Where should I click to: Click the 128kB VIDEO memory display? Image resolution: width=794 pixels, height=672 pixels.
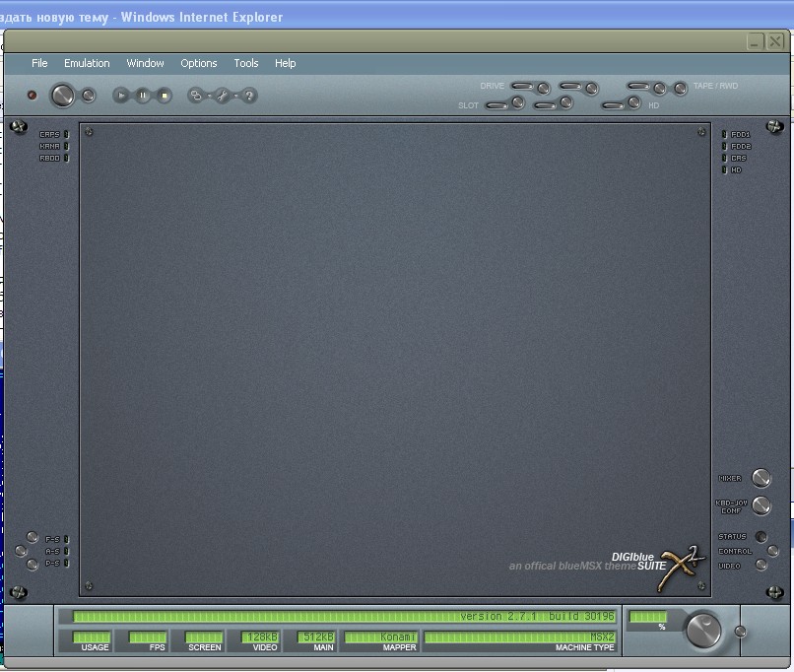click(x=260, y=638)
